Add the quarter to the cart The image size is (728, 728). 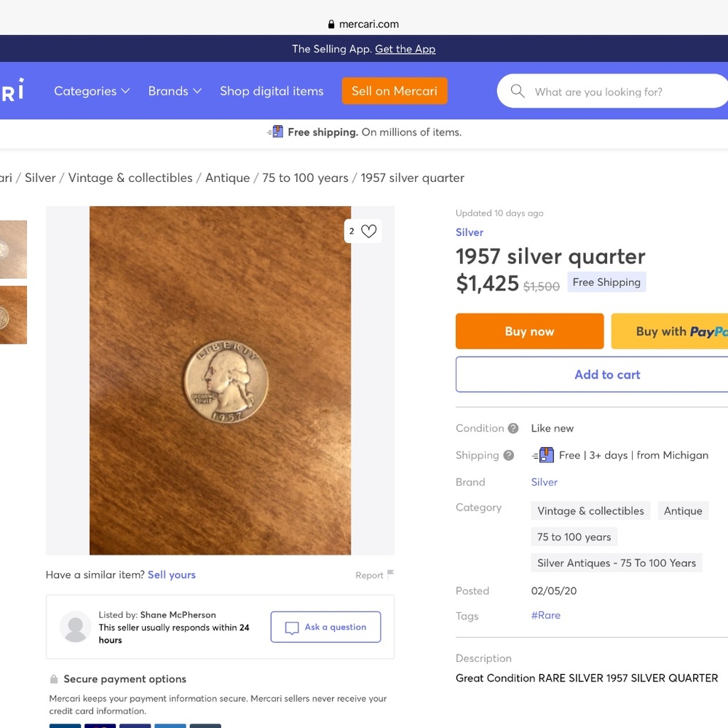(x=606, y=373)
